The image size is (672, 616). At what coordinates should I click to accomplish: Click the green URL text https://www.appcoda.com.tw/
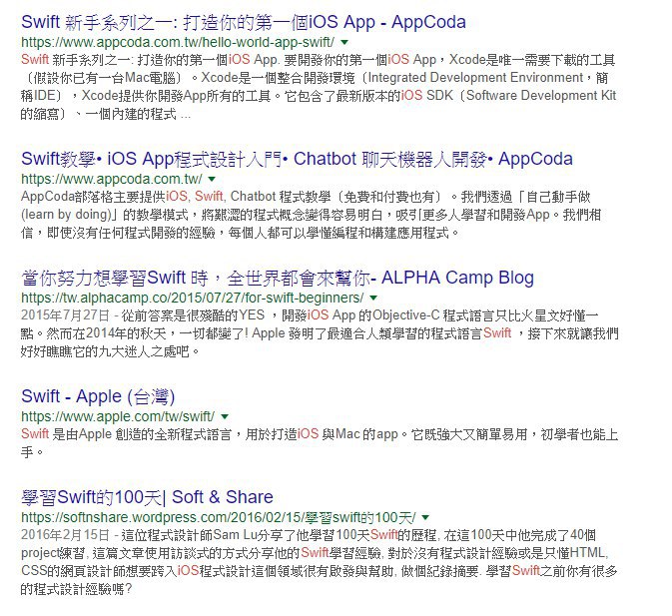coord(112,179)
